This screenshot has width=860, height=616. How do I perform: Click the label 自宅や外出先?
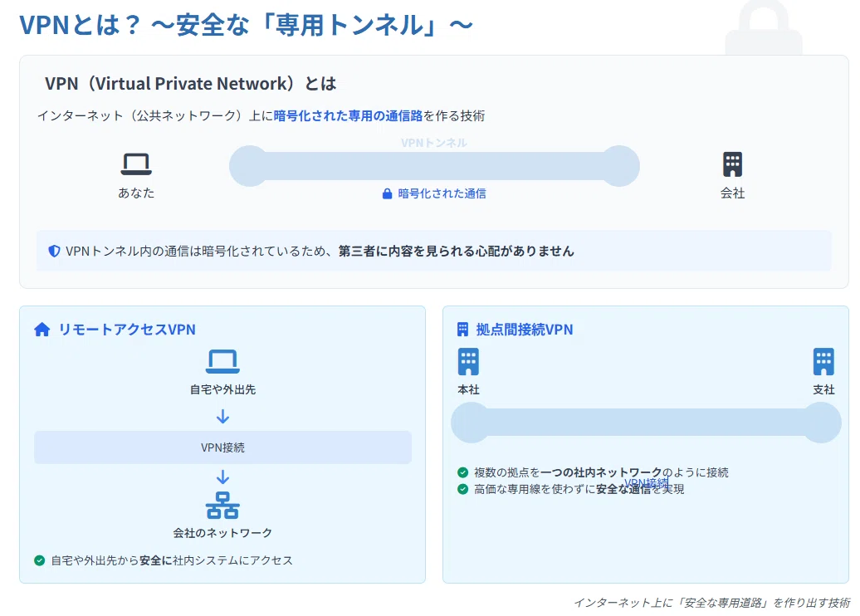tap(222, 389)
